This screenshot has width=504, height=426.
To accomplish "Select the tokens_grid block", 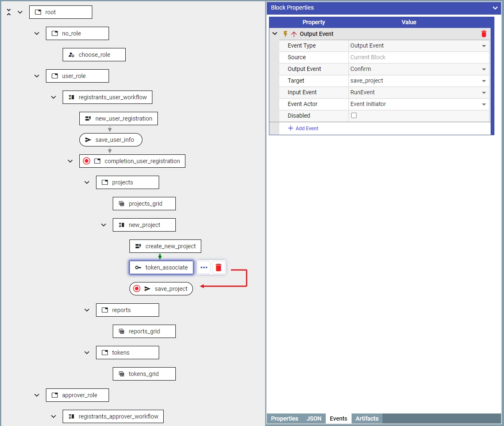I will coord(144,374).
